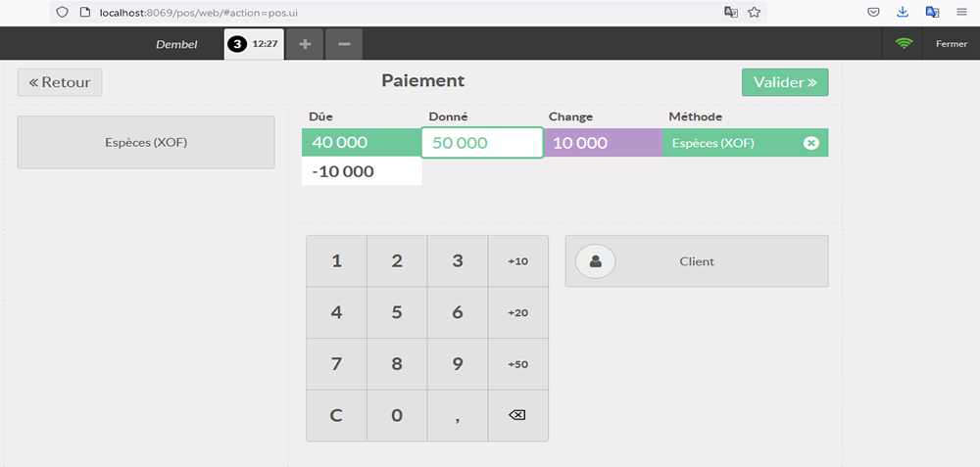
Task: Add a new order with plus button
Action: [x=305, y=44]
